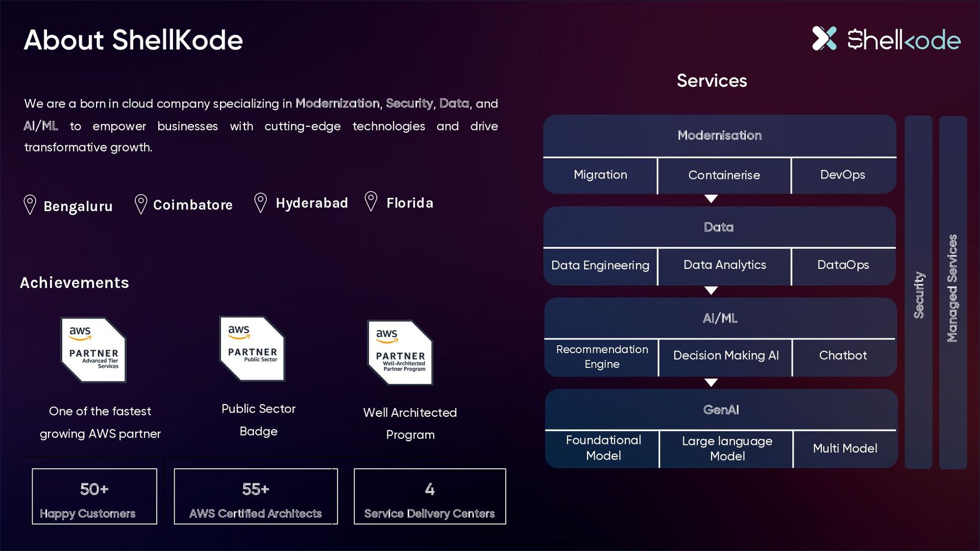Click the down arrow below the AI/ML block
Viewport: 980px width, 551px height.
tap(711, 382)
